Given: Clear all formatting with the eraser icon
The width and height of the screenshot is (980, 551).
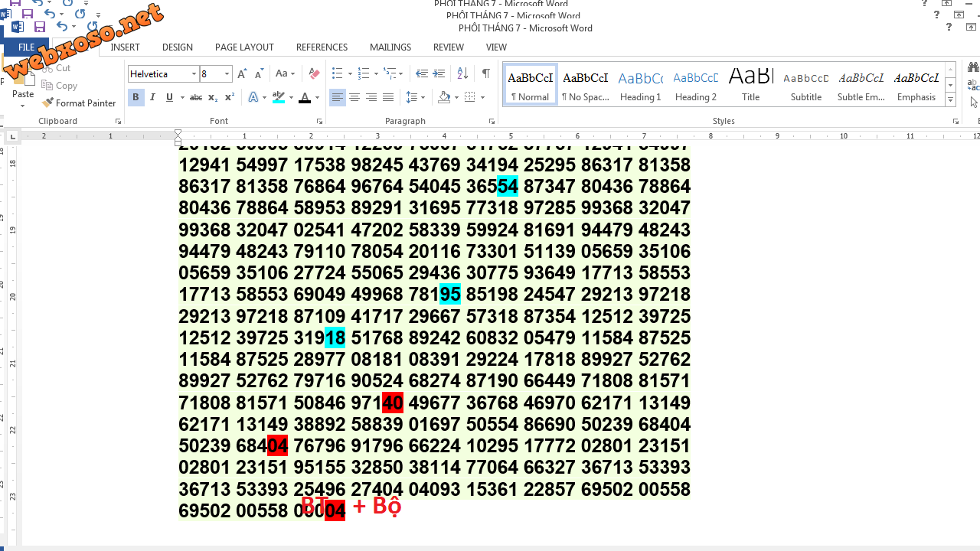Looking at the screenshot, I should 314,74.
